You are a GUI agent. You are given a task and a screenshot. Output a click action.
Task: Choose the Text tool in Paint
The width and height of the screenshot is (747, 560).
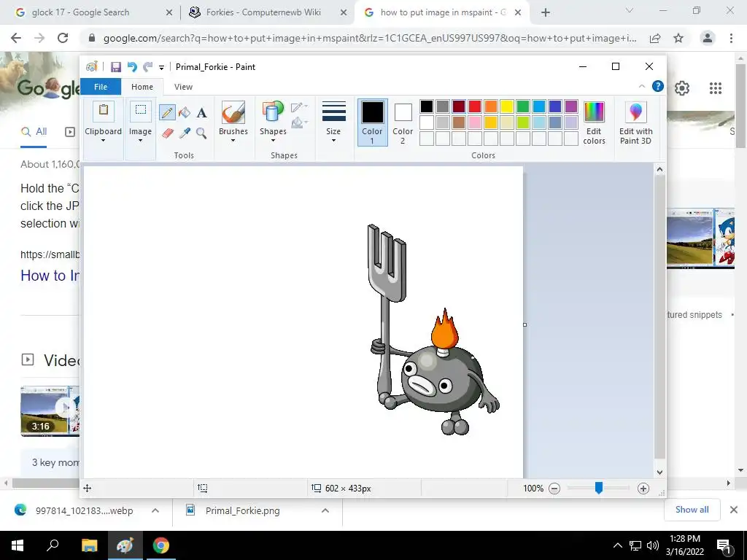coord(201,113)
